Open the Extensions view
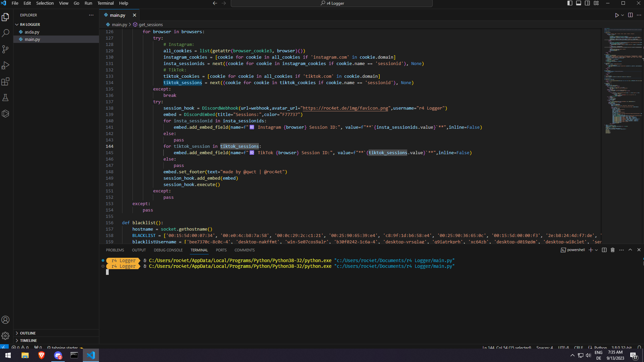 click(5, 81)
